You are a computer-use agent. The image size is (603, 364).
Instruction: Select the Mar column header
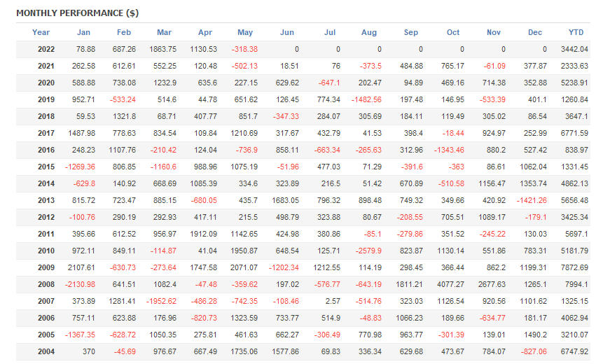click(164, 32)
